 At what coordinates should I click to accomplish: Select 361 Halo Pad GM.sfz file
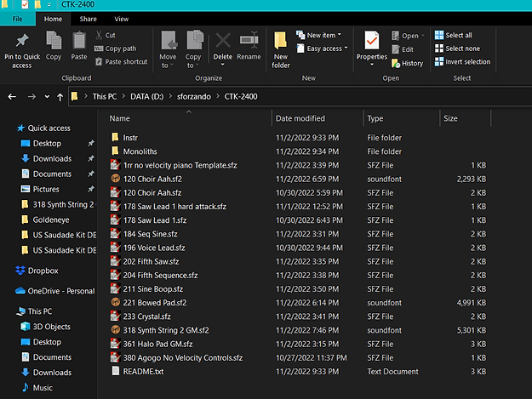click(157, 344)
